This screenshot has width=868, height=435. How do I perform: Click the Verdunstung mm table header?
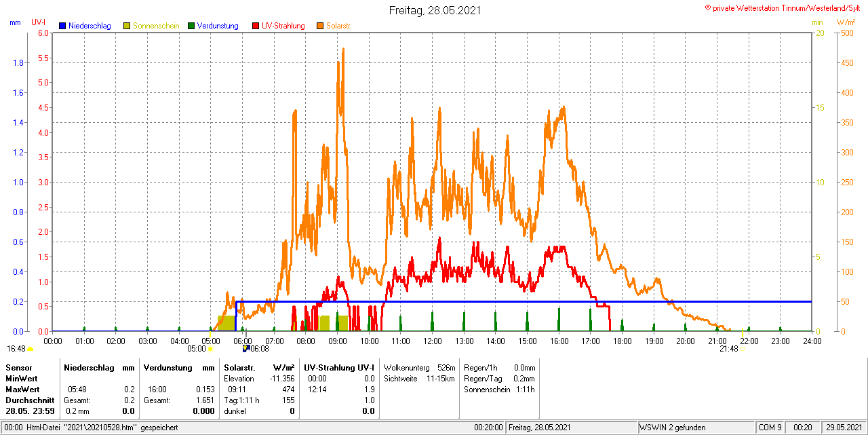[179, 367]
